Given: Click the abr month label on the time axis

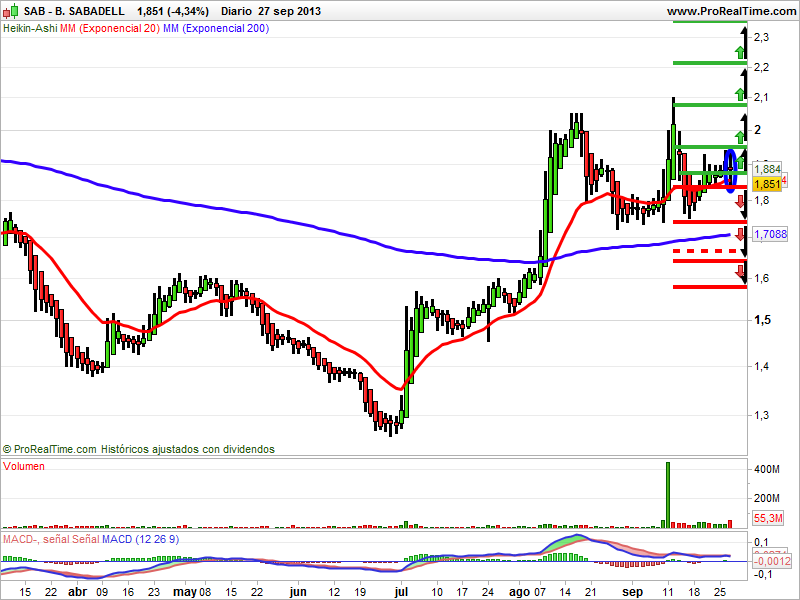Looking at the screenshot, I should (78, 592).
